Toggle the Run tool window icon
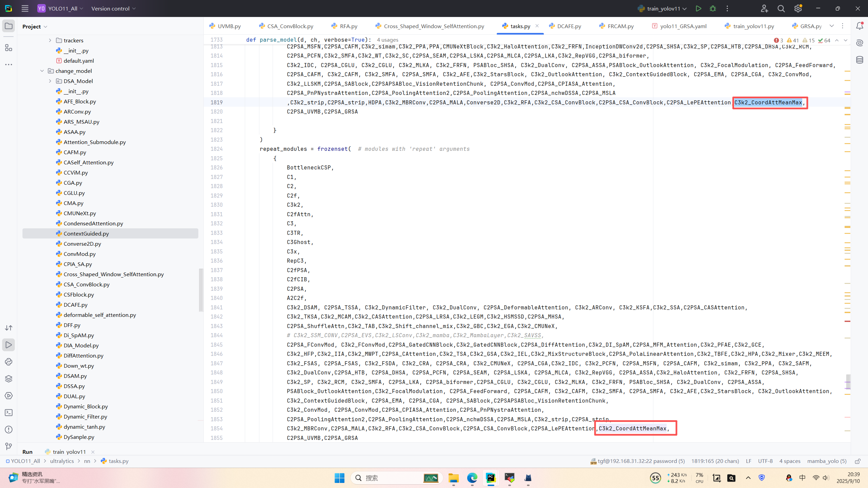Screen dimensions: 868x488 (x=9, y=345)
